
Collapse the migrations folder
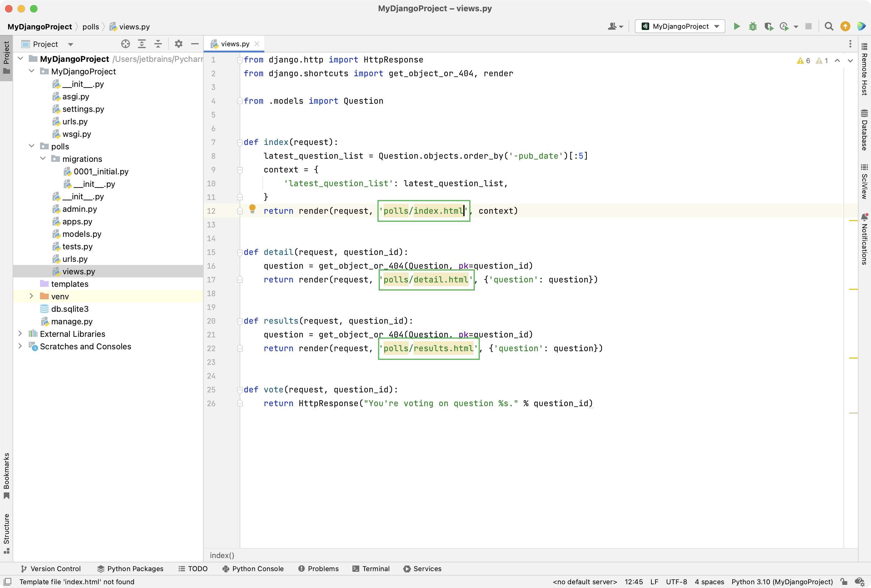pyautogui.click(x=42, y=158)
